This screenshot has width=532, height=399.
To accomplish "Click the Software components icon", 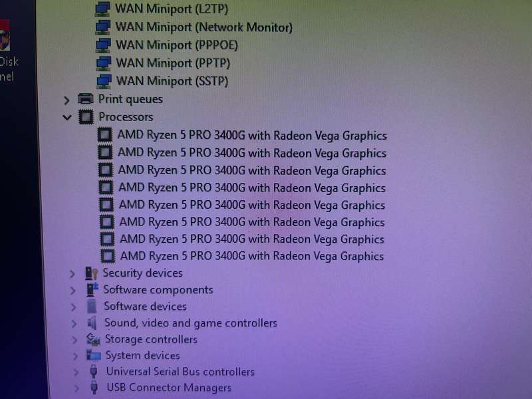I will (92, 290).
